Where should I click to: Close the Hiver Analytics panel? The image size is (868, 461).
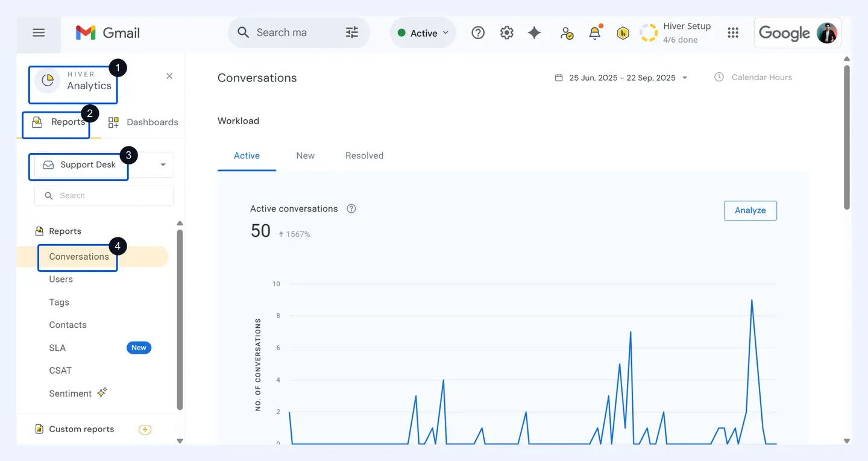(169, 76)
